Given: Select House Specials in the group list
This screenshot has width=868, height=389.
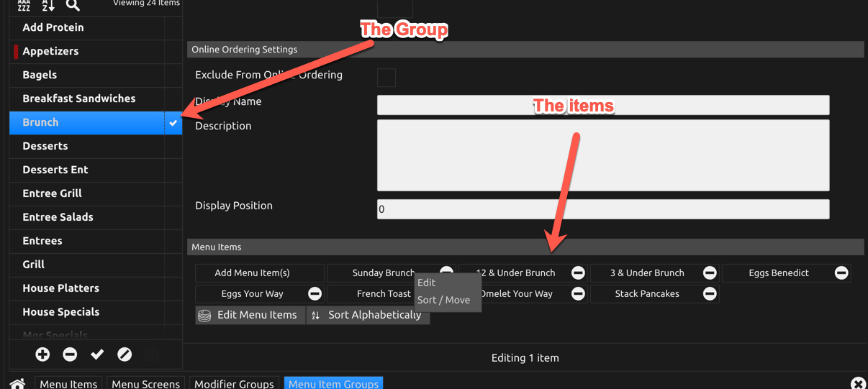Looking at the screenshot, I should coord(86,312).
